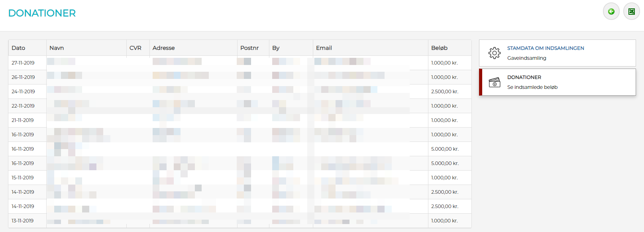Select the Donationer side menu item
Viewport: 644px width, 232px height.
pyautogui.click(x=557, y=82)
